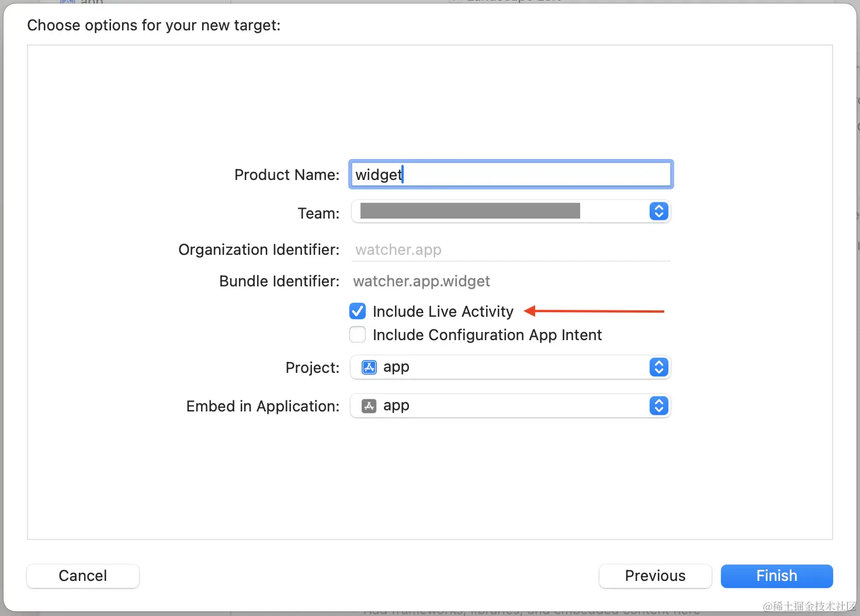Click the Project popup's blue chevron arrows

point(658,367)
